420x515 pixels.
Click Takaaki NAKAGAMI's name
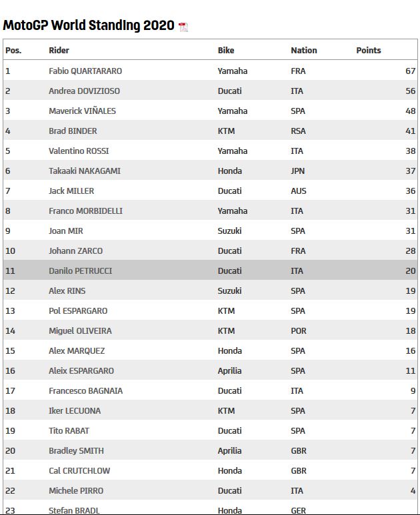(85, 171)
